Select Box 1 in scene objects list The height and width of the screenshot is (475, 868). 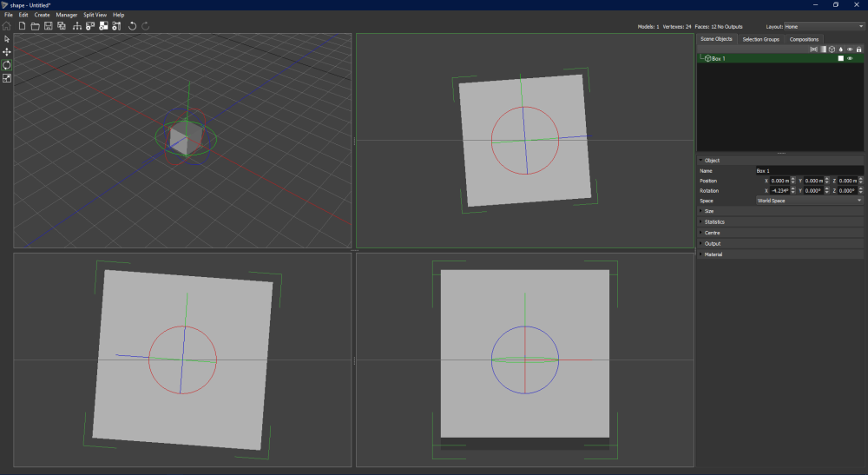pyautogui.click(x=780, y=58)
